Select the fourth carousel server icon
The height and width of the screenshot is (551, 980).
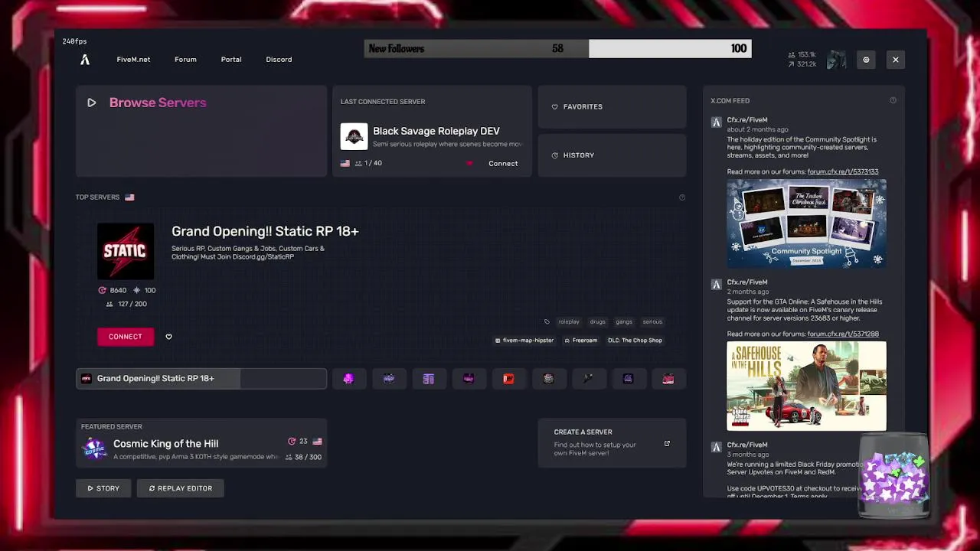pos(469,379)
